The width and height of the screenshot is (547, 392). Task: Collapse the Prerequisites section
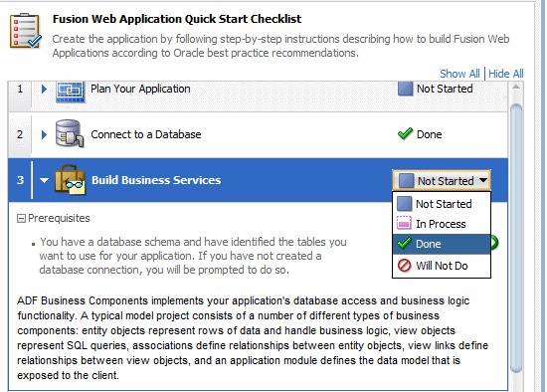click(21, 219)
